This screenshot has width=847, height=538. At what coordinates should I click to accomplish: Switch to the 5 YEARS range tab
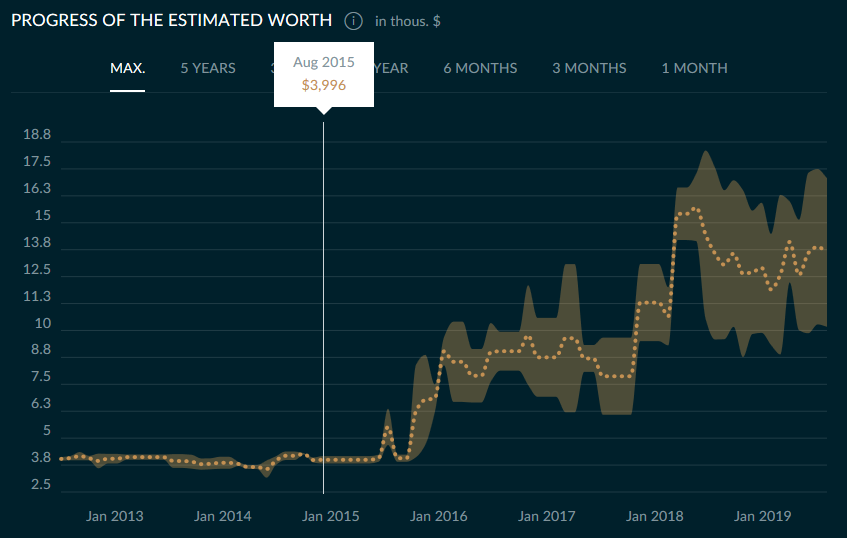[x=208, y=68]
